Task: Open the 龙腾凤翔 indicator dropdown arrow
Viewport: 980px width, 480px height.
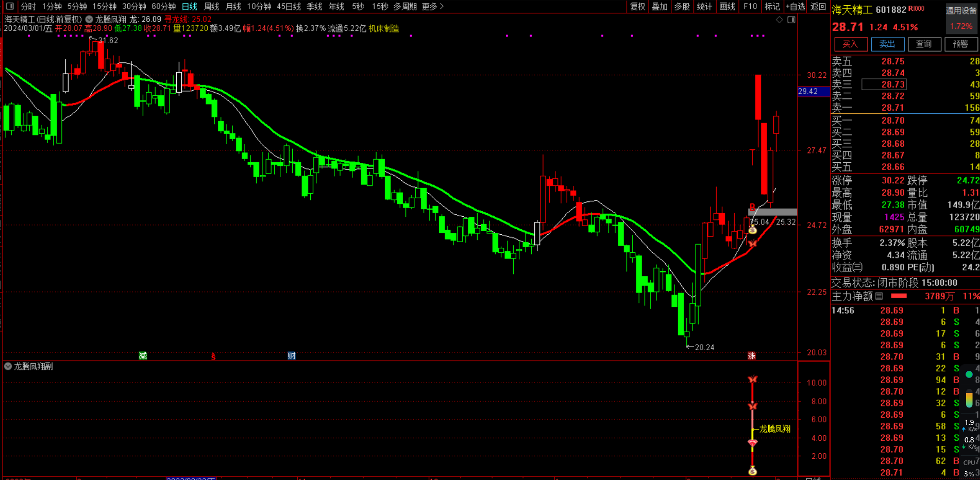Action: pos(89,20)
